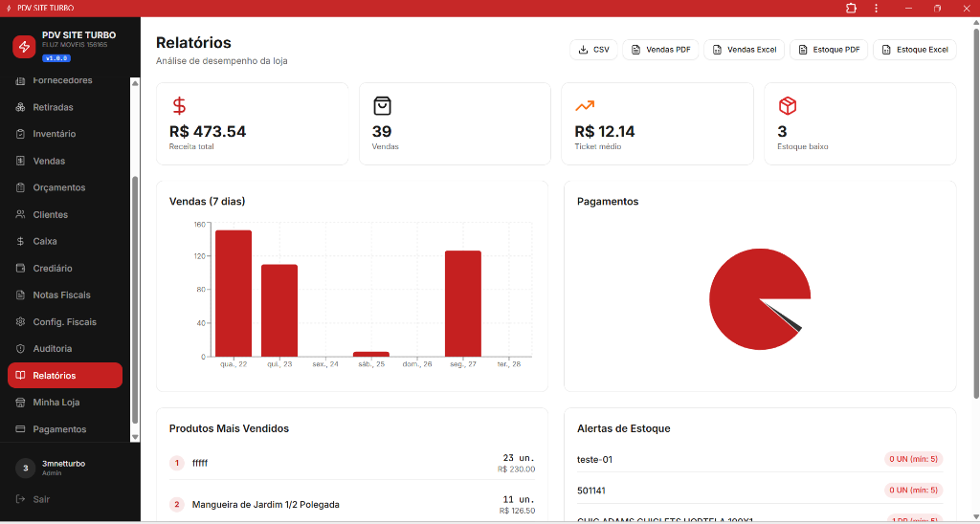Click the R$ 473.54 Receita total value

208,132
